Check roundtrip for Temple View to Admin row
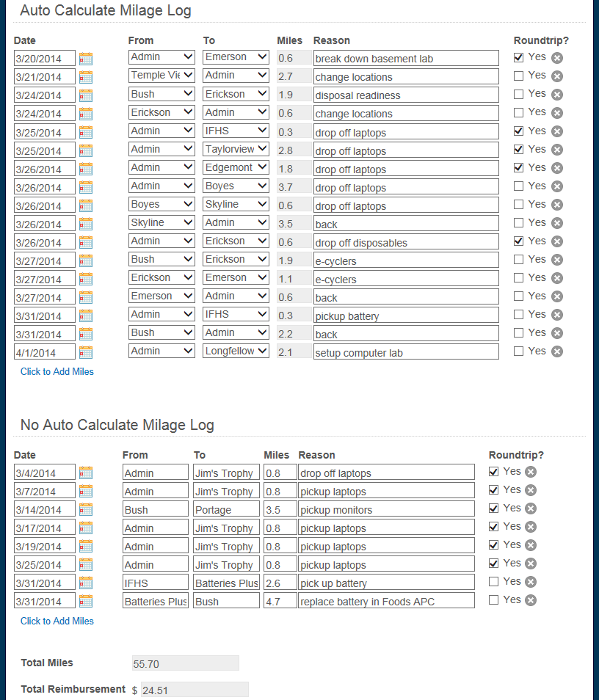The image size is (599, 700). coord(518,76)
